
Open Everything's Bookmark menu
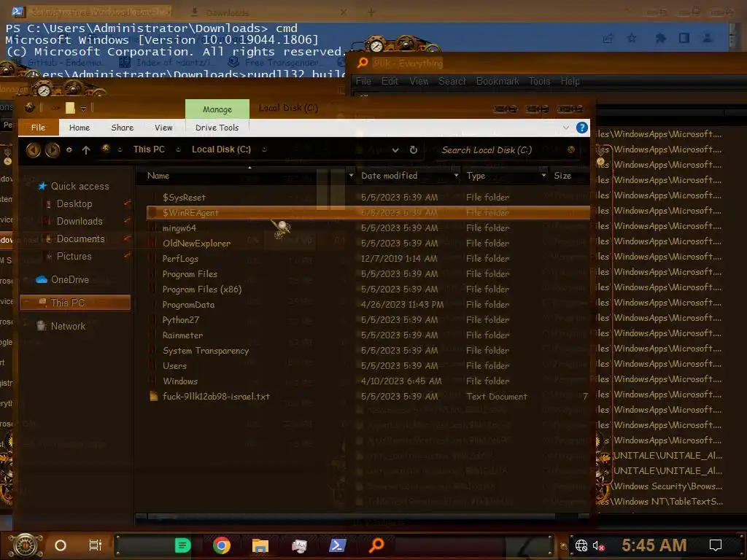point(498,82)
